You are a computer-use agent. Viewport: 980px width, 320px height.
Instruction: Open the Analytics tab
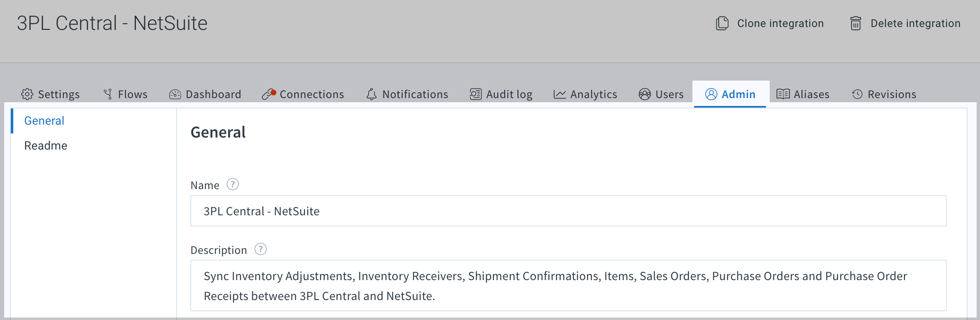pos(585,94)
